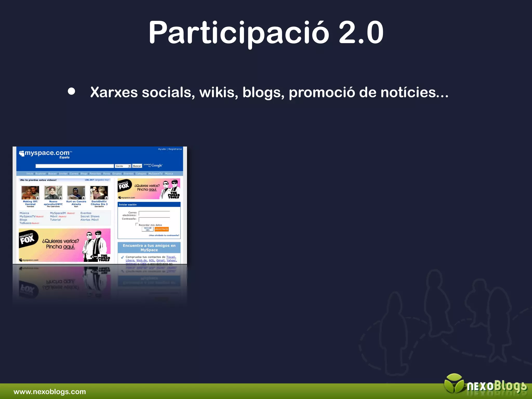The width and height of the screenshot is (532, 399).
Task: Click the large FOX Pinker Tones banner
Action: tap(65, 245)
